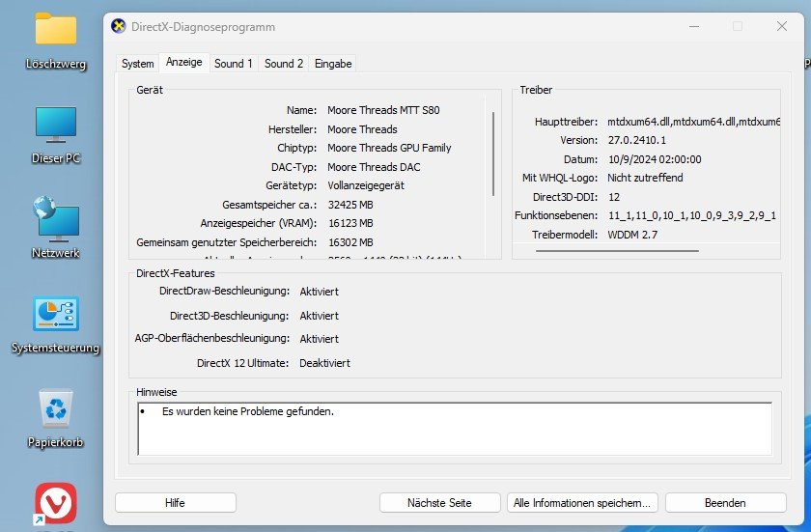Minimize the DirectX-Diagnoseprogramm window
This screenshot has height=532, width=811.
pyautogui.click(x=694, y=26)
